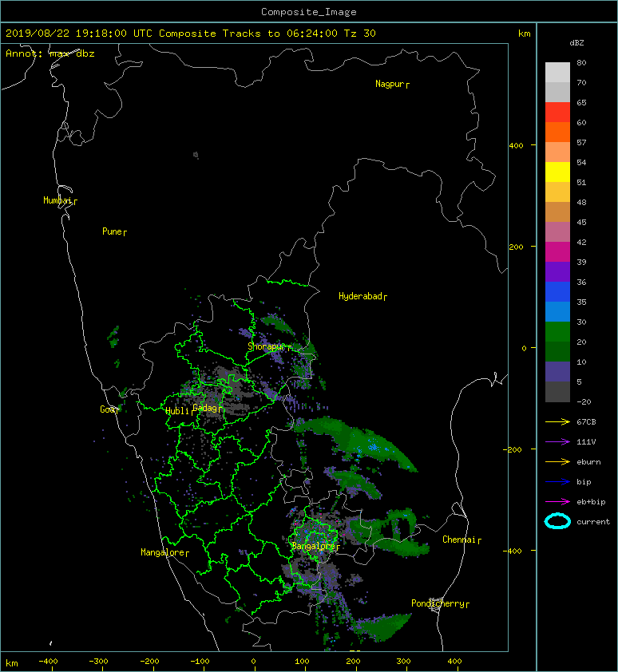Click the km unit label at top right
Viewport: 618px width, 672px height.
tap(525, 34)
